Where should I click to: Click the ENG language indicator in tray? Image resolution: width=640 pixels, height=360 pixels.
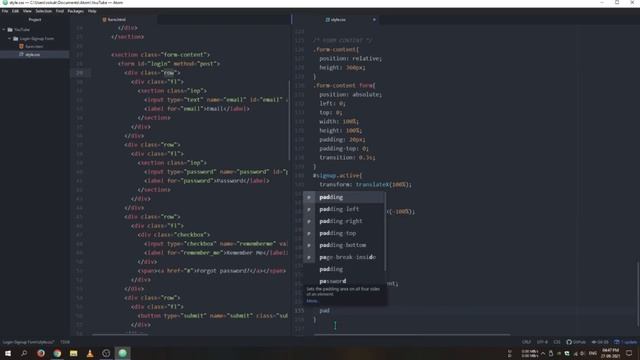pos(593,353)
